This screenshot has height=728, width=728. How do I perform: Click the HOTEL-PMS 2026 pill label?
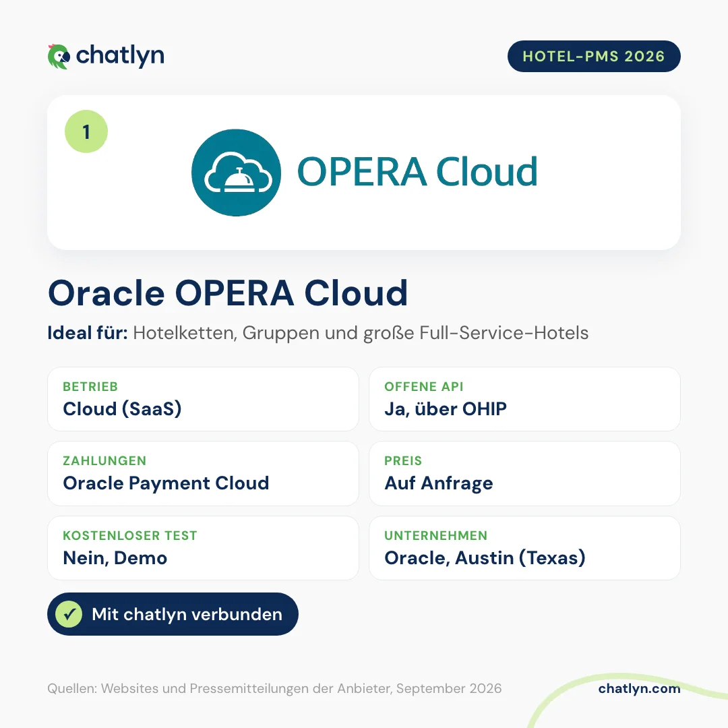pyautogui.click(x=594, y=56)
